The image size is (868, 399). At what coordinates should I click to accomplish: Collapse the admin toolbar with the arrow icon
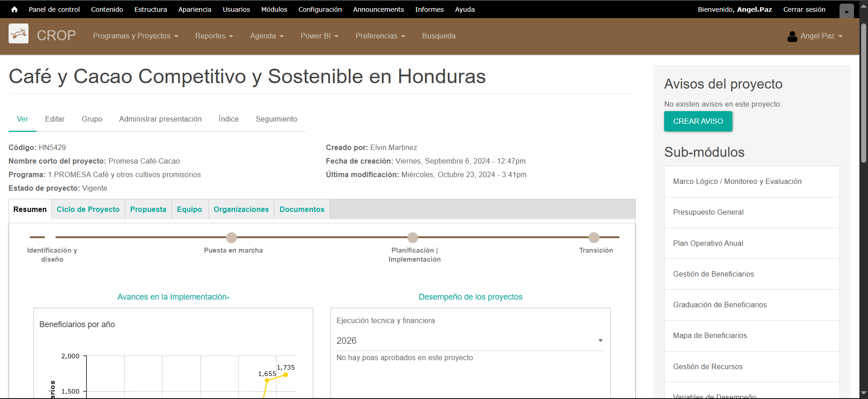click(846, 11)
